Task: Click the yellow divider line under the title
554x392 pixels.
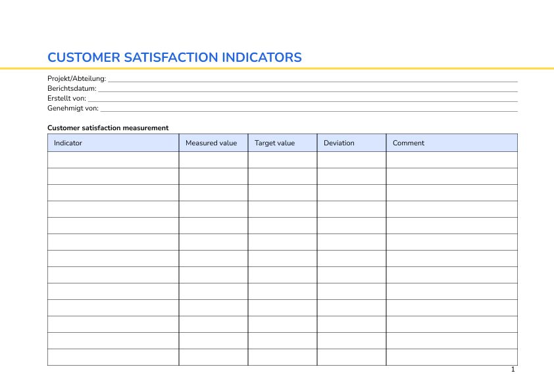Action: [277, 67]
